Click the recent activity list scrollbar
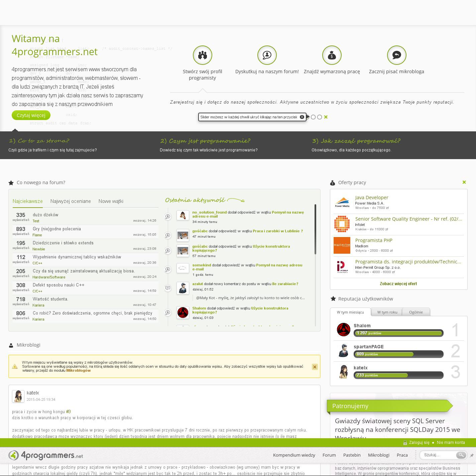The width and height of the screenshot is (476, 476). pyautogui.click(x=315, y=229)
